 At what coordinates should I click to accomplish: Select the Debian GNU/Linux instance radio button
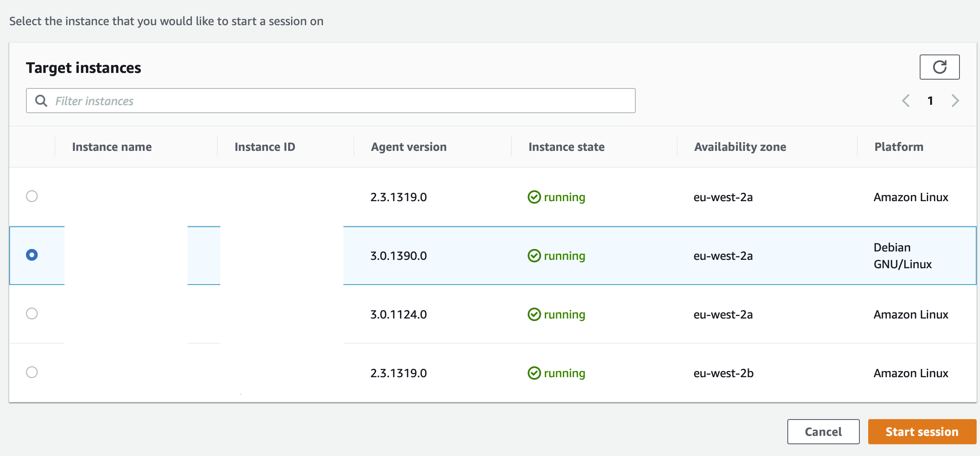tap(32, 255)
